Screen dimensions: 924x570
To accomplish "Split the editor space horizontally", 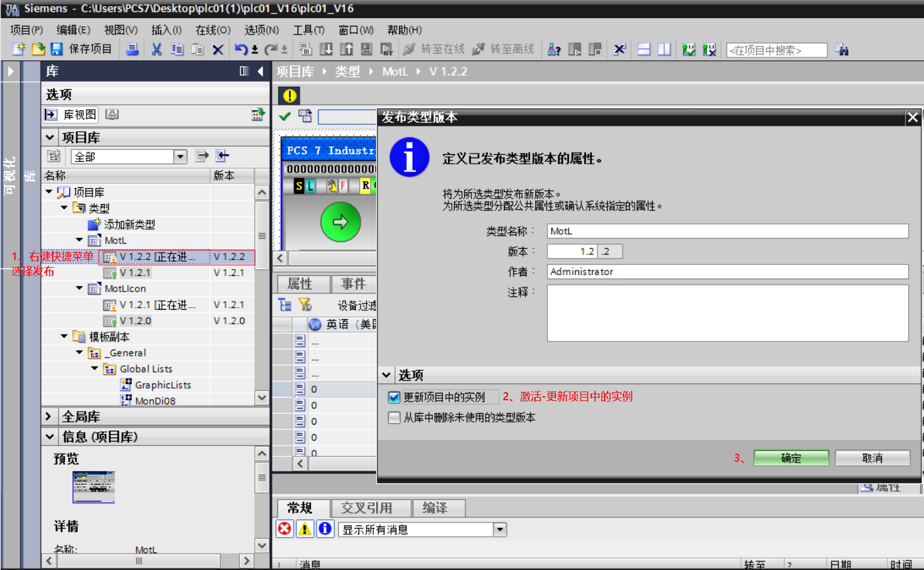I will 644,49.
